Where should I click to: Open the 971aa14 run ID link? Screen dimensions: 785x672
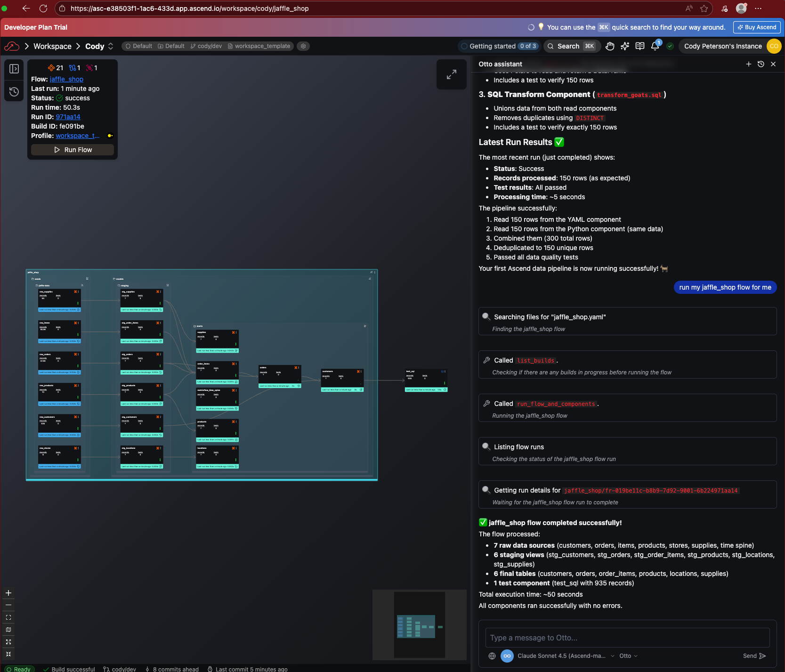pos(68,117)
